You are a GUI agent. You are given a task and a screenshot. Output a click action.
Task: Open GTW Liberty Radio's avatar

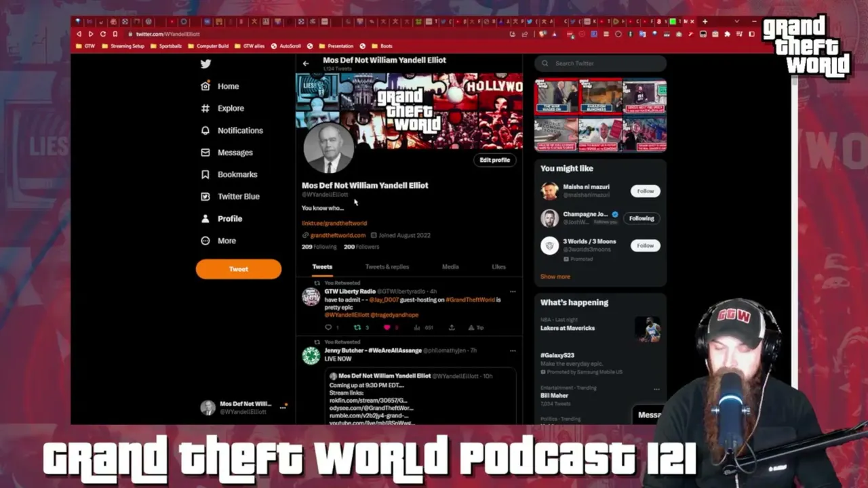[x=311, y=296]
